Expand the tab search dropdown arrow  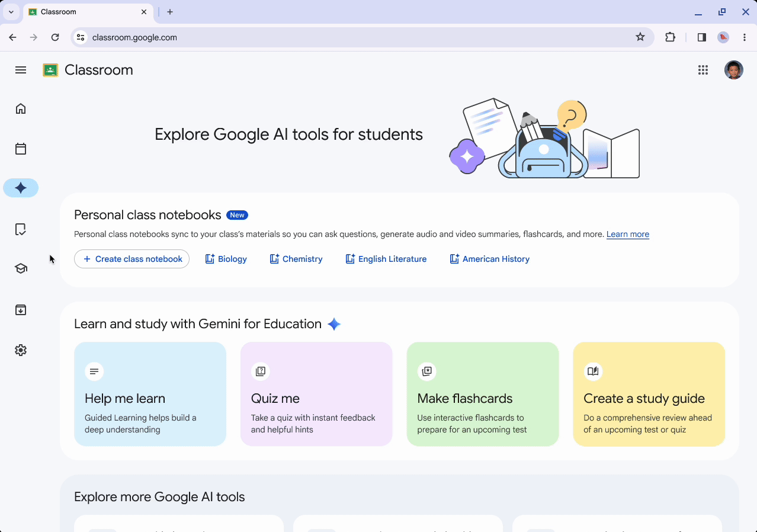pyautogui.click(x=11, y=12)
